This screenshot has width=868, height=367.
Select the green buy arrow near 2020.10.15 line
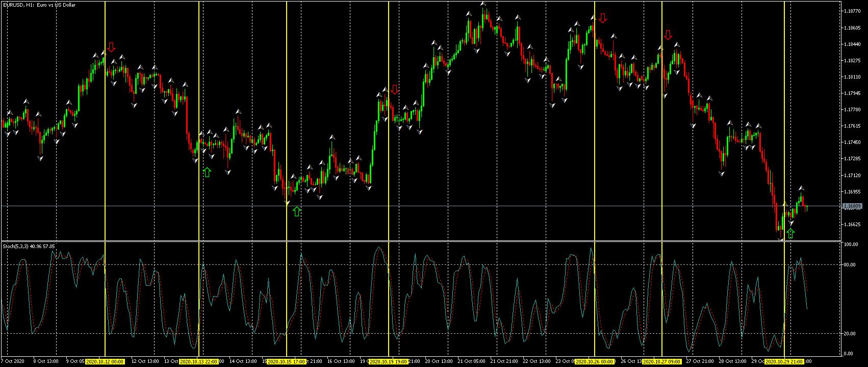(297, 211)
